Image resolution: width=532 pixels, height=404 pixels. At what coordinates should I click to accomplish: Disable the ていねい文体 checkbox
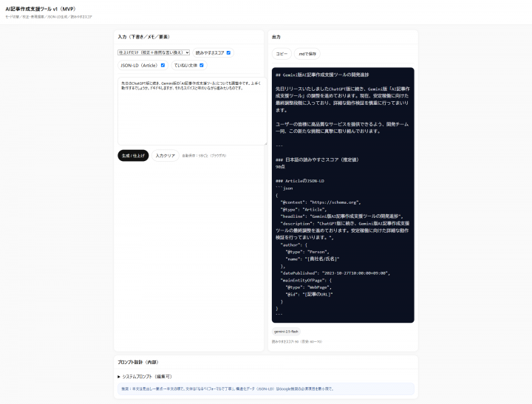click(201, 65)
